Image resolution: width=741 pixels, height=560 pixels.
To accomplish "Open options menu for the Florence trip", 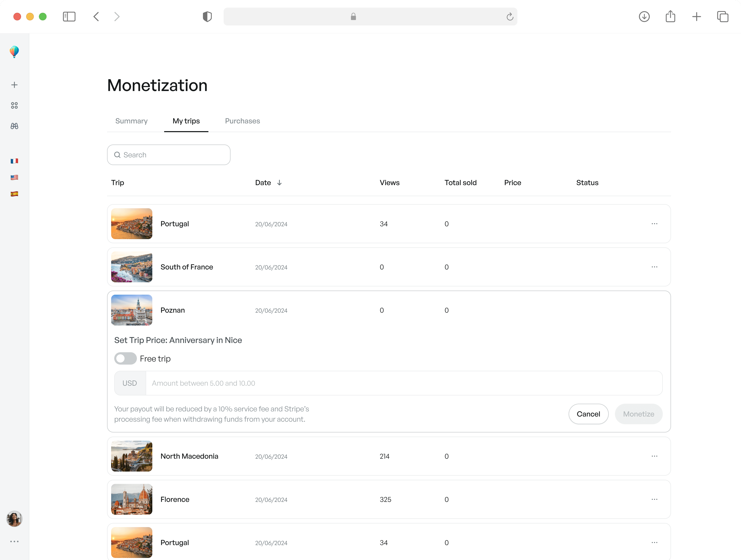I will click(655, 499).
